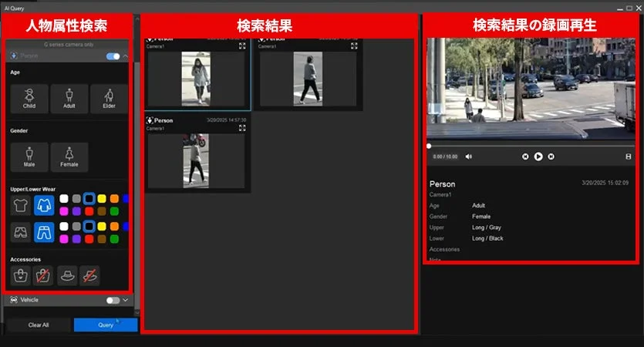The width and height of the screenshot is (644, 347).
Task: Click the 'Long / Black' lower value
Action: (487, 238)
